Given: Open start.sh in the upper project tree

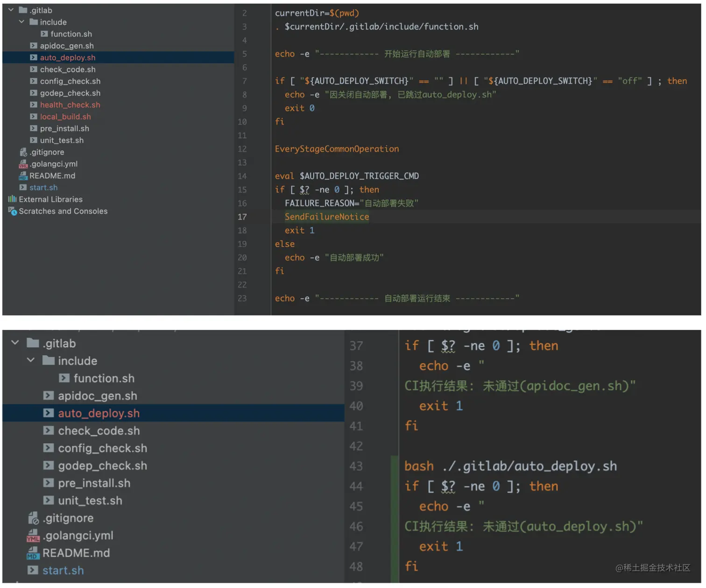Looking at the screenshot, I should 43,187.
